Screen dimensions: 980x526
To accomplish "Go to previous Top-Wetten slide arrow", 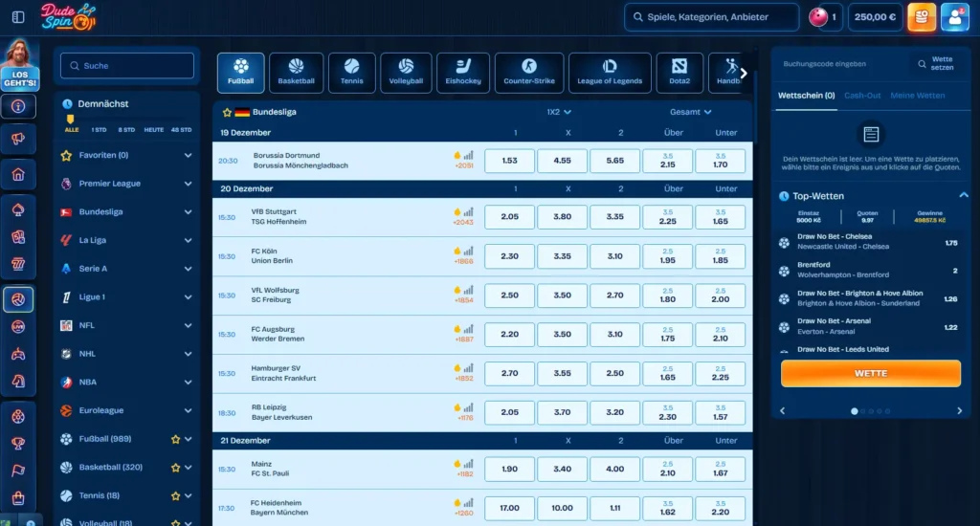I will (x=783, y=411).
